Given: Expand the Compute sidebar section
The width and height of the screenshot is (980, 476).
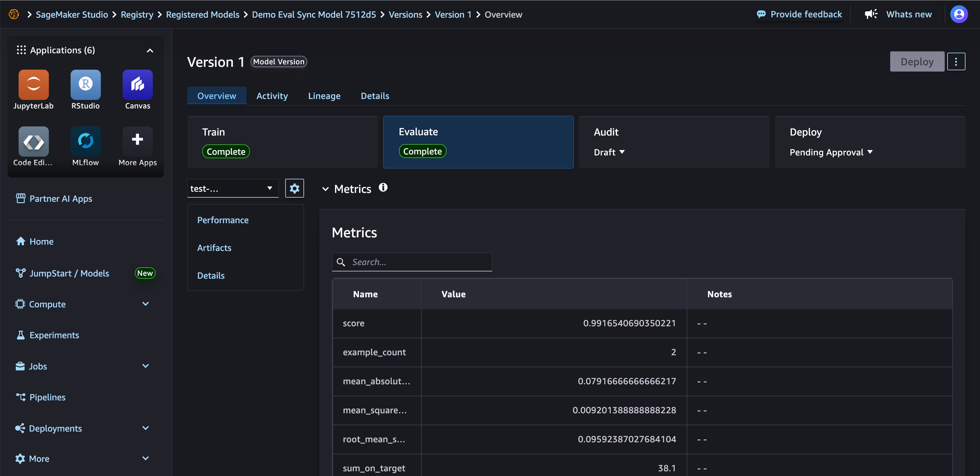Looking at the screenshot, I should point(145,304).
